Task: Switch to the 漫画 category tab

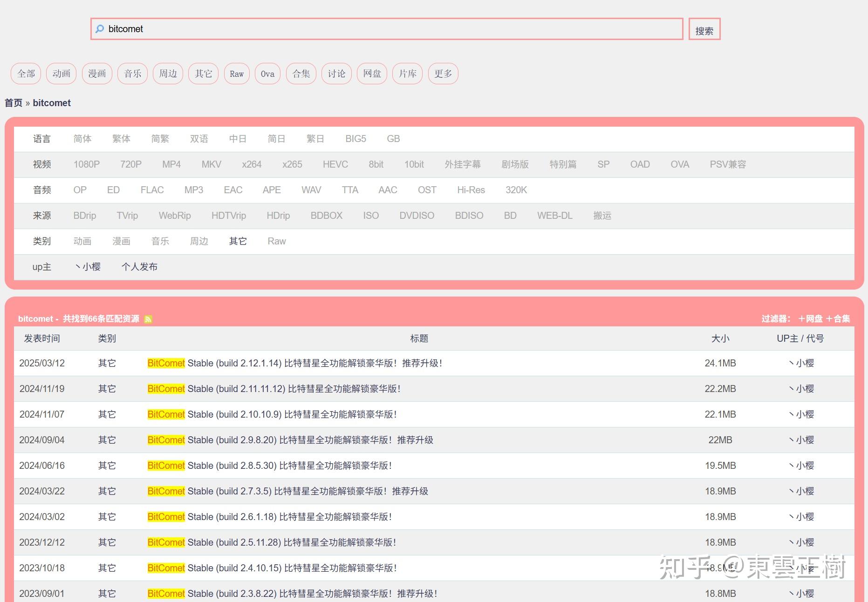Action: click(97, 74)
